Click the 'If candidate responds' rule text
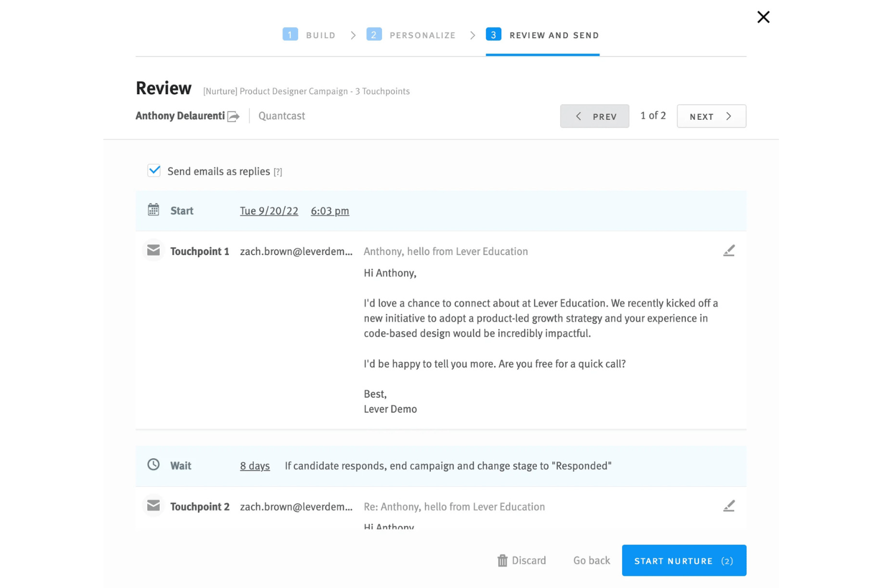The image size is (882, 588). (448, 466)
